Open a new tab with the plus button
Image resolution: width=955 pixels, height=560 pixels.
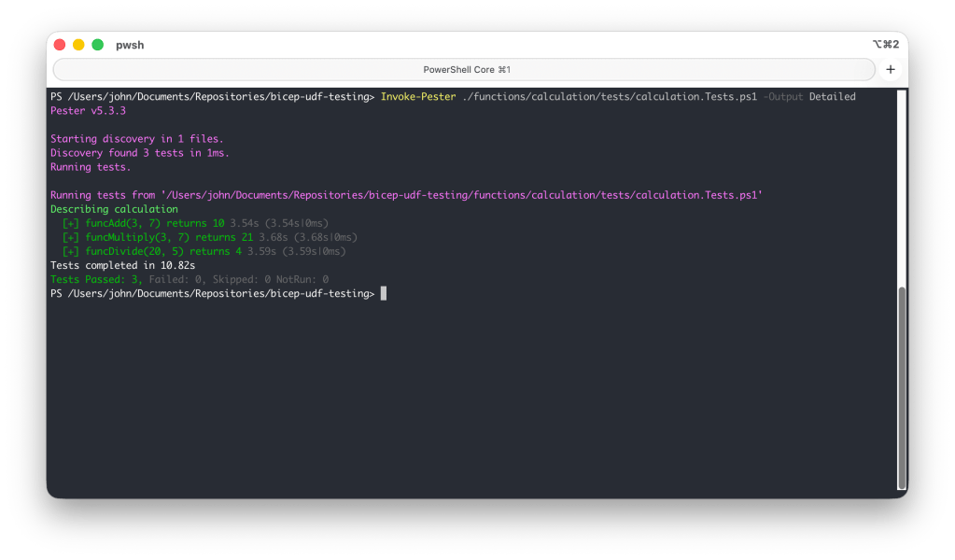coord(890,70)
